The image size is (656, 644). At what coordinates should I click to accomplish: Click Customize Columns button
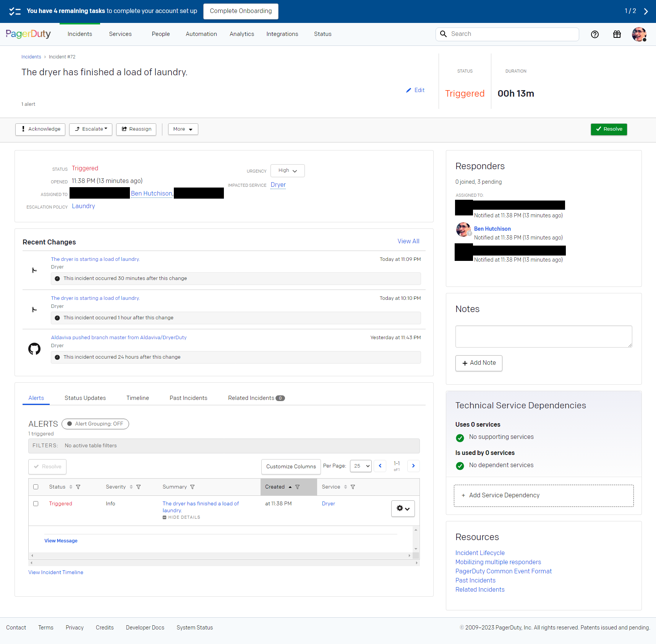coord(291,467)
